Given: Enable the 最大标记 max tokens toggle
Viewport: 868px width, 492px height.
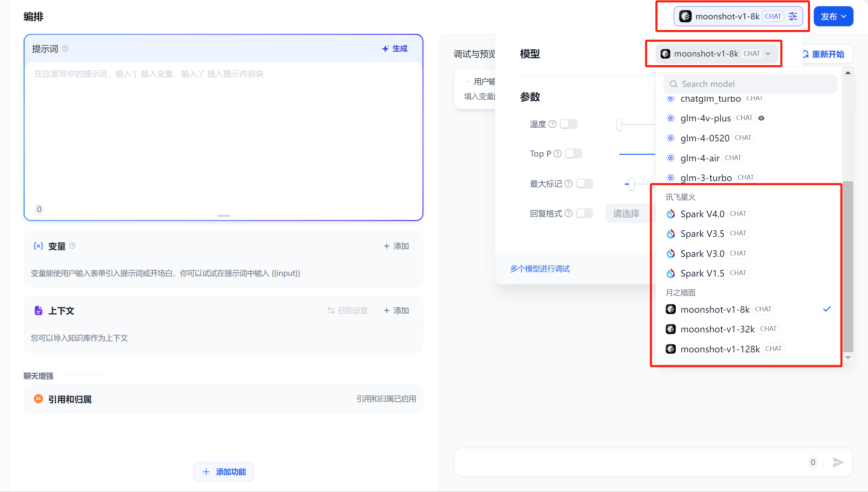Looking at the screenshot, I should click(584, 183).
